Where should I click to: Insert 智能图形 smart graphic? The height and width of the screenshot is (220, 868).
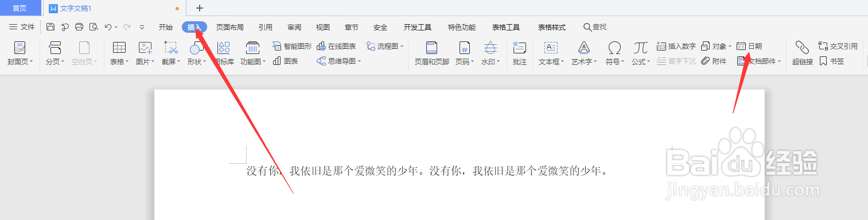click(292, 46)
